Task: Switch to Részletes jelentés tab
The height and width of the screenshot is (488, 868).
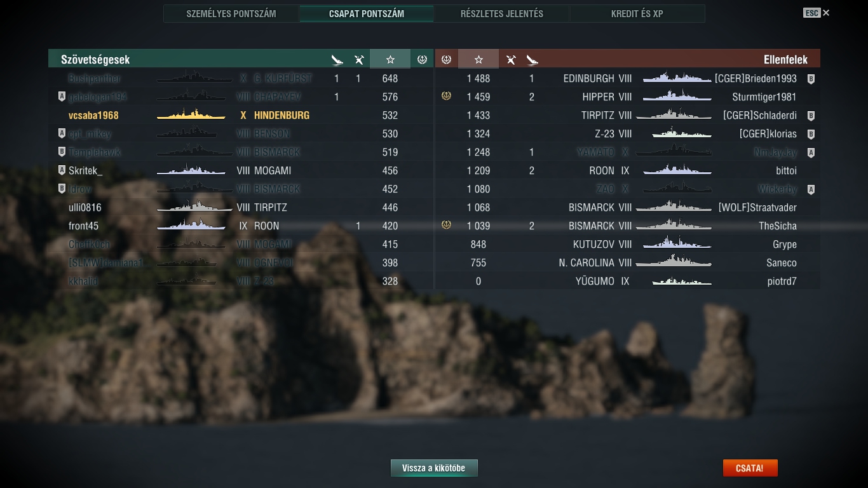Action: coord(502,13)
